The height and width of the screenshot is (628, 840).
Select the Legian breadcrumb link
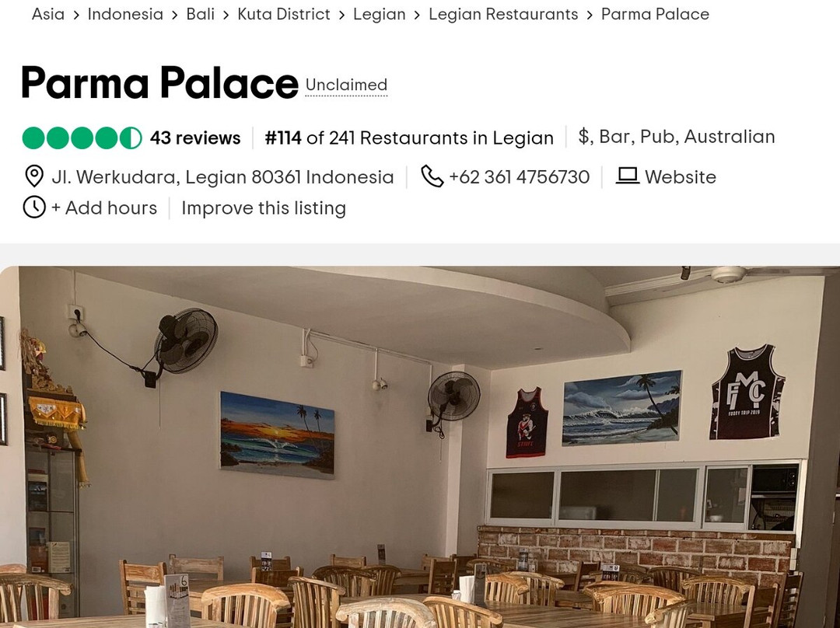tap(380, 14)
